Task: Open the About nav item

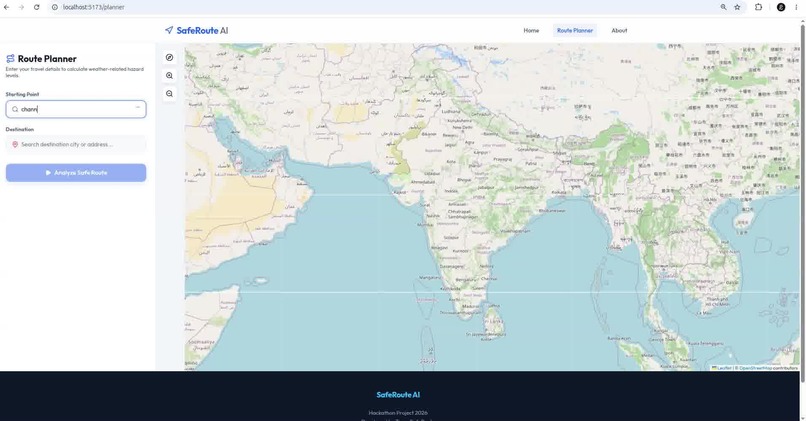Action: tap(619, 30)
